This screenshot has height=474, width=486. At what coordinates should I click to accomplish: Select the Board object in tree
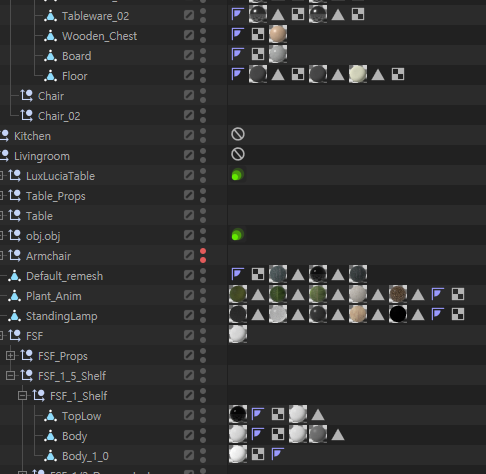coord(77,56)
